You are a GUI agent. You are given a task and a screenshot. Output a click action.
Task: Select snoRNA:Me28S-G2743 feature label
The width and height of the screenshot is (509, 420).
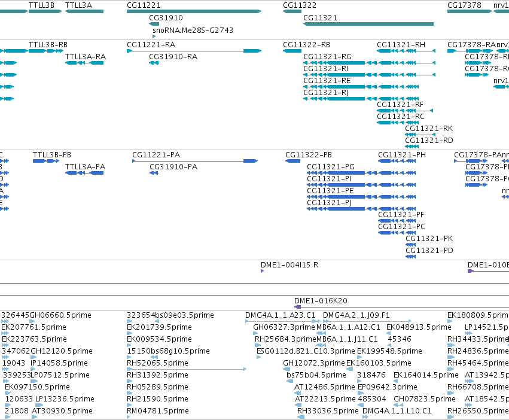193,30
